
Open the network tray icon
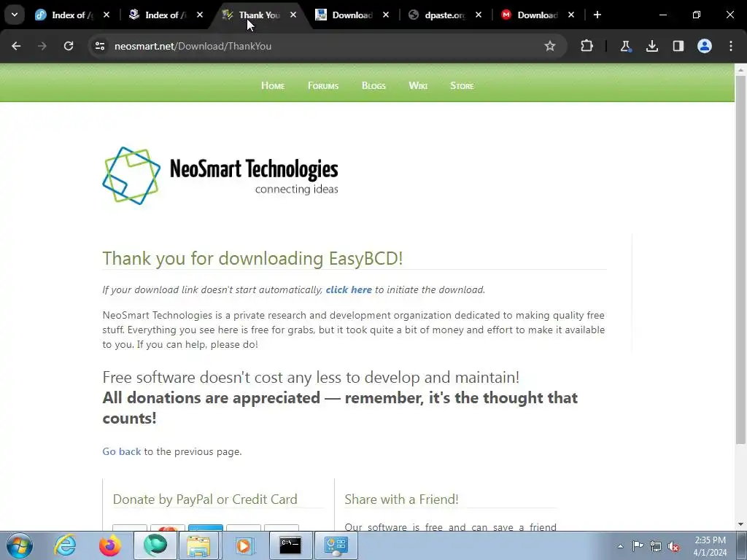pos(656,546)
